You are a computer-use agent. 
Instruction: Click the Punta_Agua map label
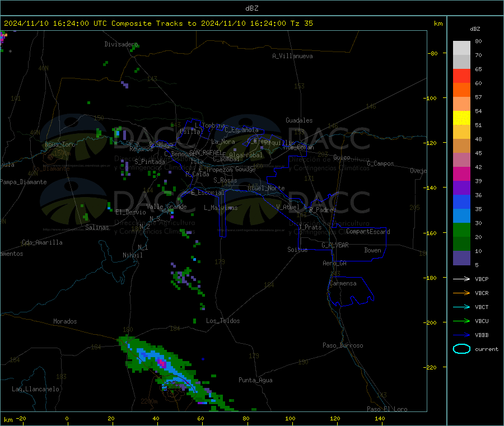click(x=255, y=380)
